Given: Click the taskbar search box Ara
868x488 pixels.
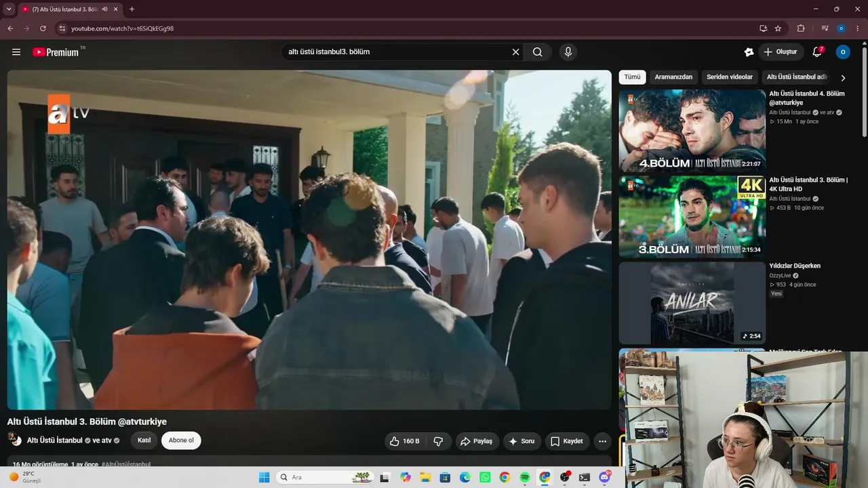Looking at the screenshot, I should click(325, 477).
